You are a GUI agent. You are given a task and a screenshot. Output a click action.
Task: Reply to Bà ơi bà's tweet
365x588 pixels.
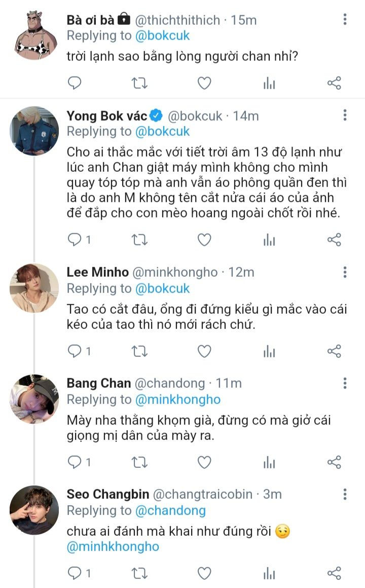point(75,83)
